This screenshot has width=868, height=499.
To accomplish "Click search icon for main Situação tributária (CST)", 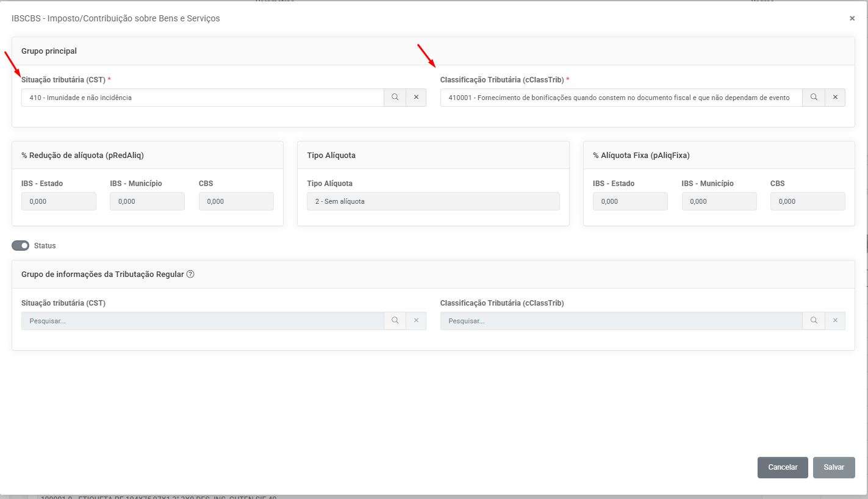I will [x=395, y=98].
